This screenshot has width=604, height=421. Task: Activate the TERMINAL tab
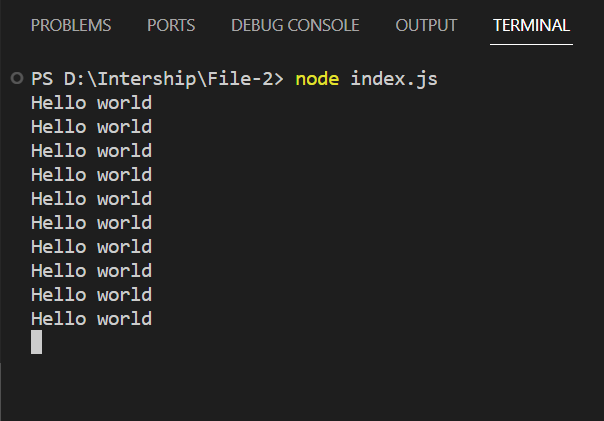coord(531,25)
